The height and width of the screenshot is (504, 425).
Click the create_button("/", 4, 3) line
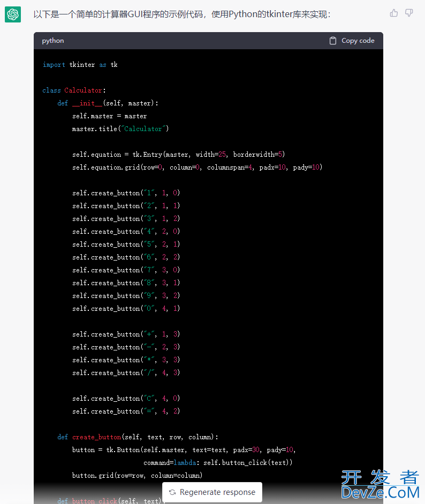pyautogui.click(x=126, y=373)
